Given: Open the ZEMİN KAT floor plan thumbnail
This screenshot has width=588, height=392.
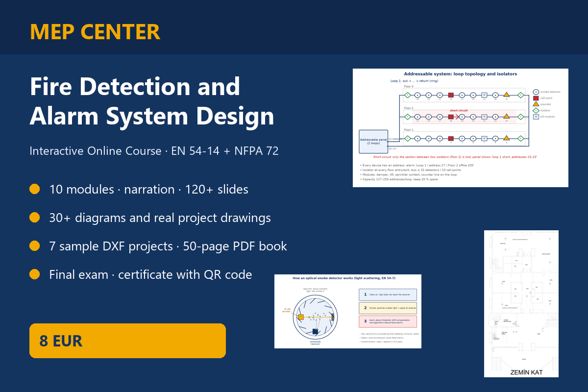Looking at the screenshot, I should (x=521, y=304).
